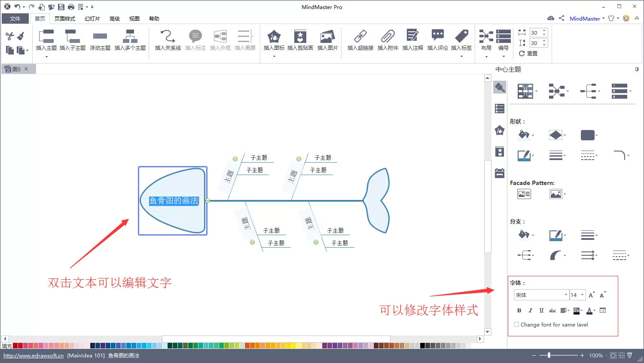Image resolution: width=644 pixels, height=363 pixels.
Task: Click the Insert Tag icon
Action: (461, 36)
